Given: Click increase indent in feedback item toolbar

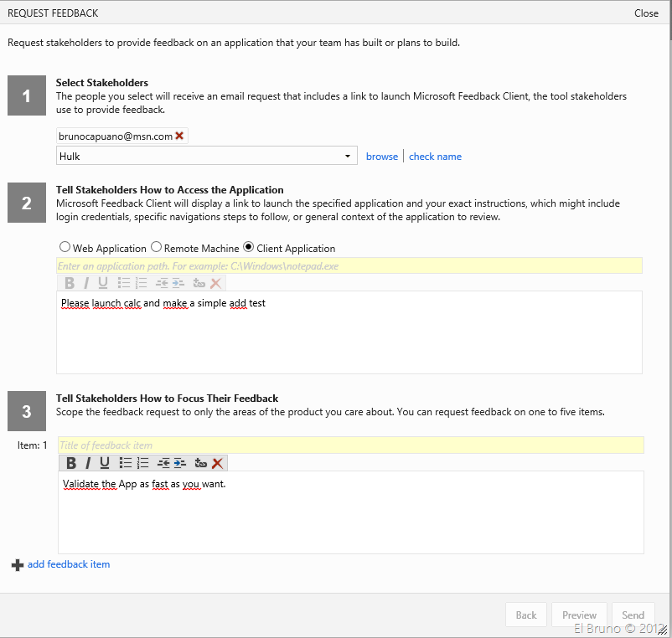Looking at the screenshot, I should click(x=179, y=463).
